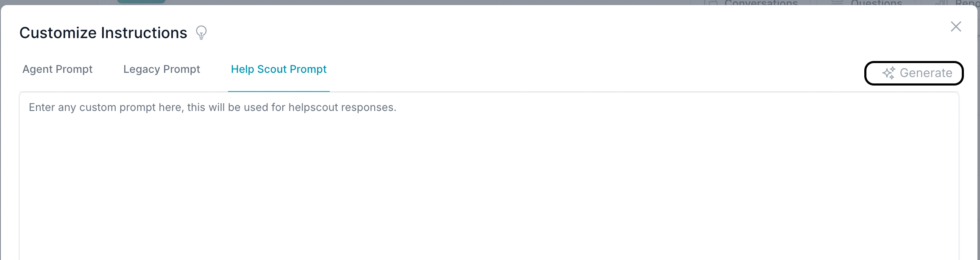Open the Legacy Prompt tab

tap(161, 69)
